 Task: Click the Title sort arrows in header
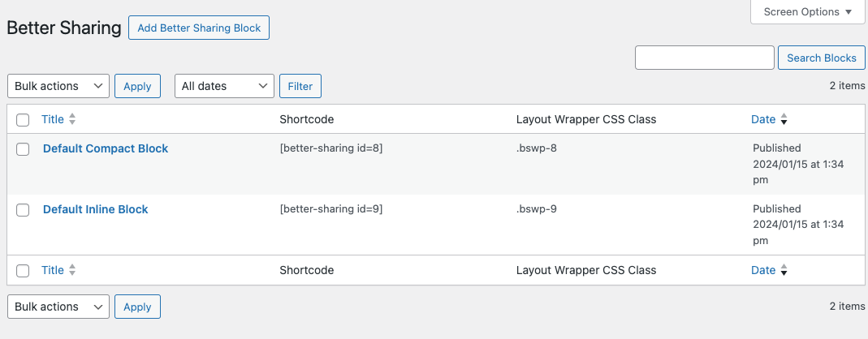[72, 119]
